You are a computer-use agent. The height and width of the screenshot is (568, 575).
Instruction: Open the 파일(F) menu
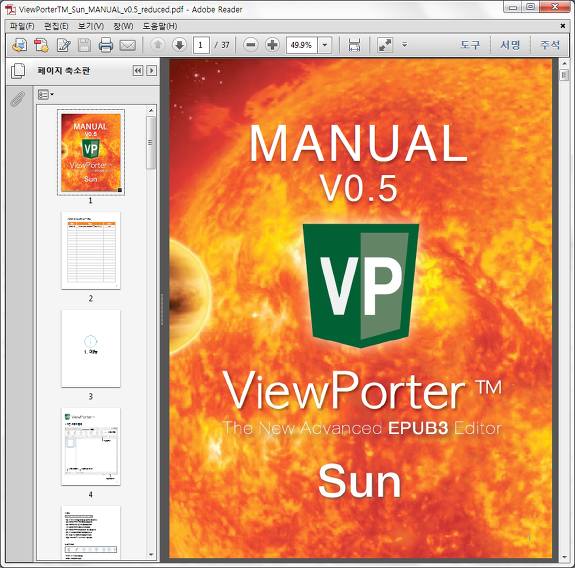[22, 26]
